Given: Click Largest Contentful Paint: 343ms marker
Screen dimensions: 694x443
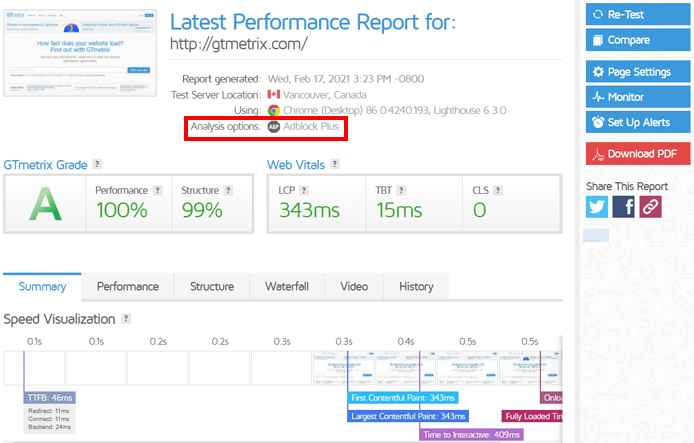Looking at the screenshot, I should click(408, 416).
